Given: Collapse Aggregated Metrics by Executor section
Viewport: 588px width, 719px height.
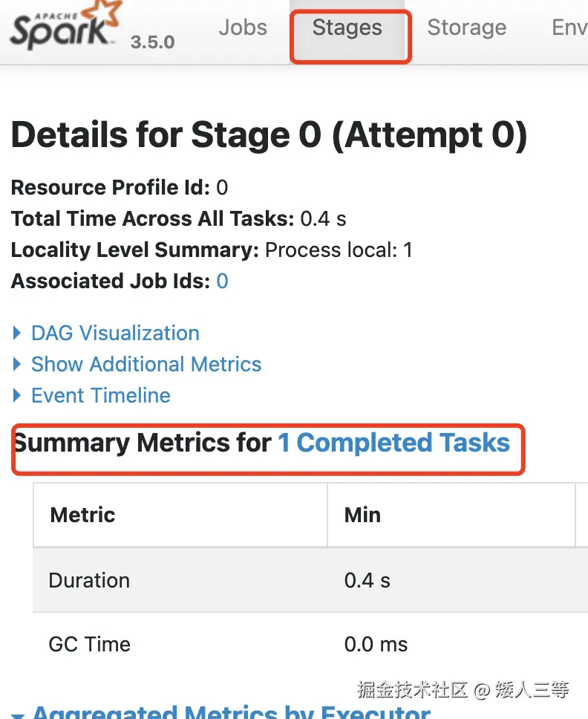Looking at the screenshot, I should tap(231, 712).
